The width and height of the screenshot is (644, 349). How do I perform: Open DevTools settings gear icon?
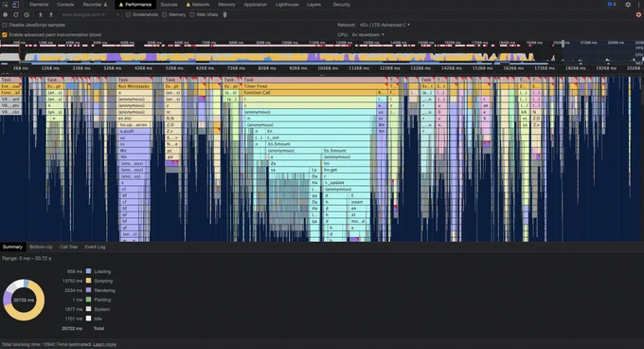point(628,5)
